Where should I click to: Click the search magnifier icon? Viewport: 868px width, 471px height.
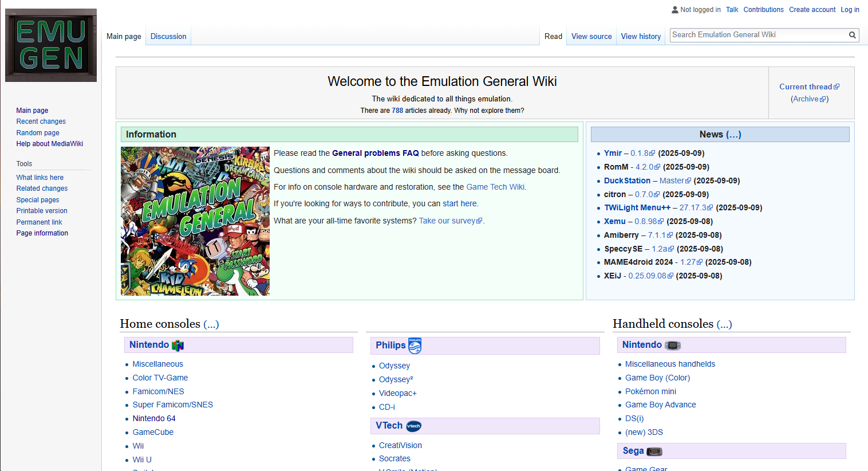point(852,35)
